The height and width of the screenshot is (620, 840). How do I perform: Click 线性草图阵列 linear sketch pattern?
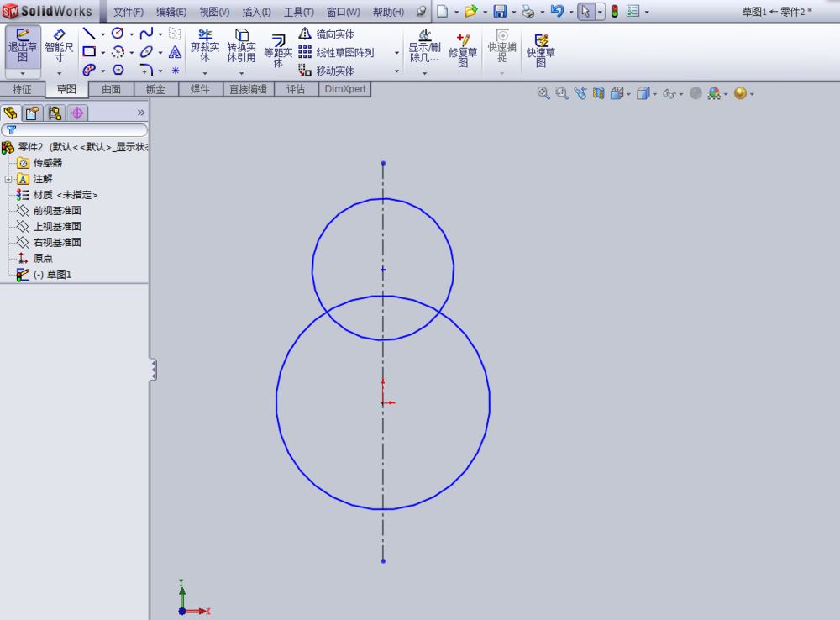[336, 53]
